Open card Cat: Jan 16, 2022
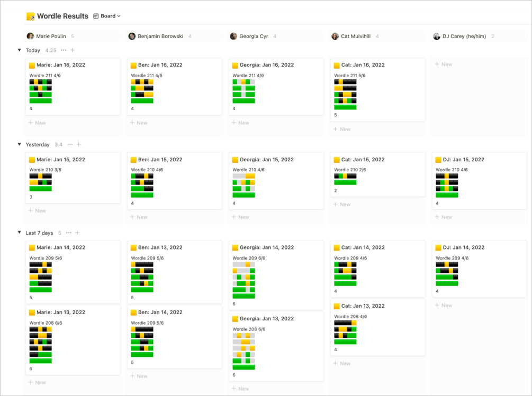Viewport: 532px width, 396px height. point(377,90)
